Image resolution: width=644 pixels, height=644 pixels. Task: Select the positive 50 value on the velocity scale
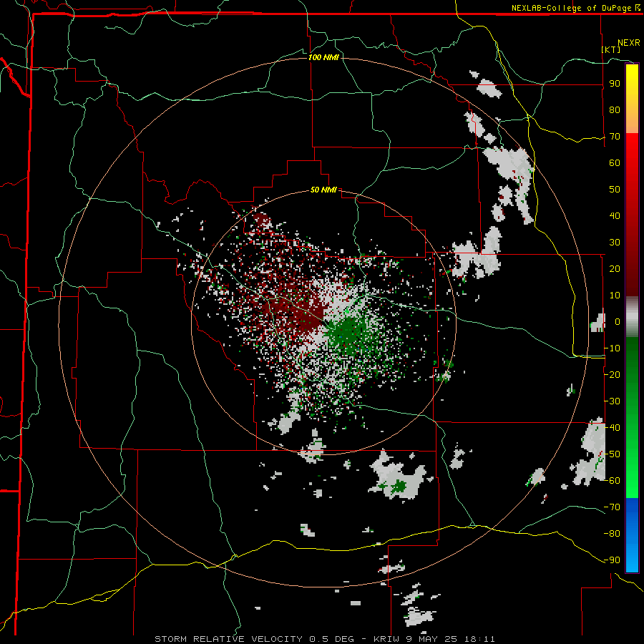[615, 190]
